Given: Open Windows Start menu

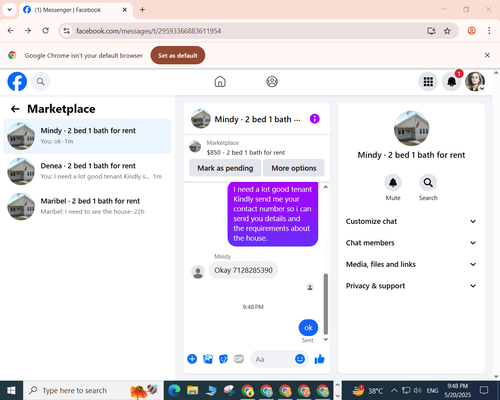Looking at the screenshot, I should (11, 390).
